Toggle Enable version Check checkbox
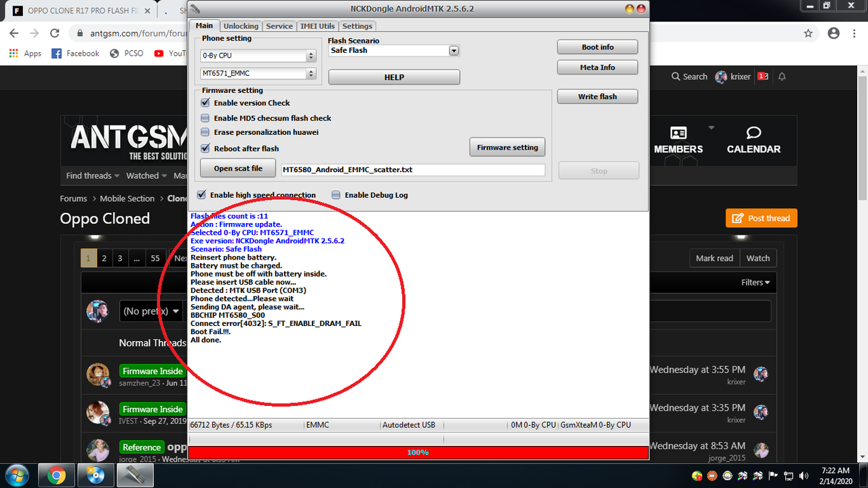The image size is (868, 488). (x=205, y=103)
